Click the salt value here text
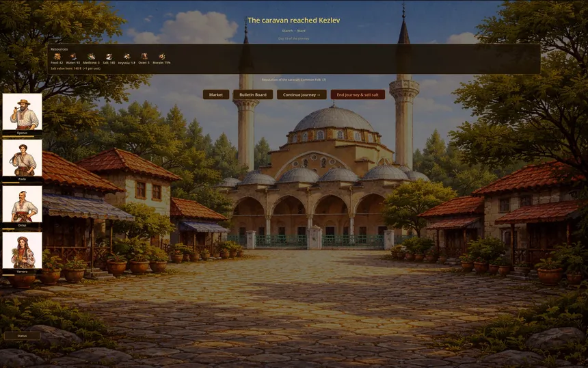This screenshot has width=588, height=368. (x=76, y=68)
